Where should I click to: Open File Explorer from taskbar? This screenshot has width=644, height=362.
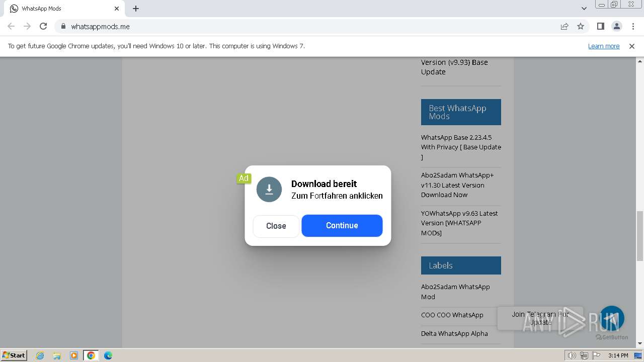pyautogui.click(x=57, y=355)
